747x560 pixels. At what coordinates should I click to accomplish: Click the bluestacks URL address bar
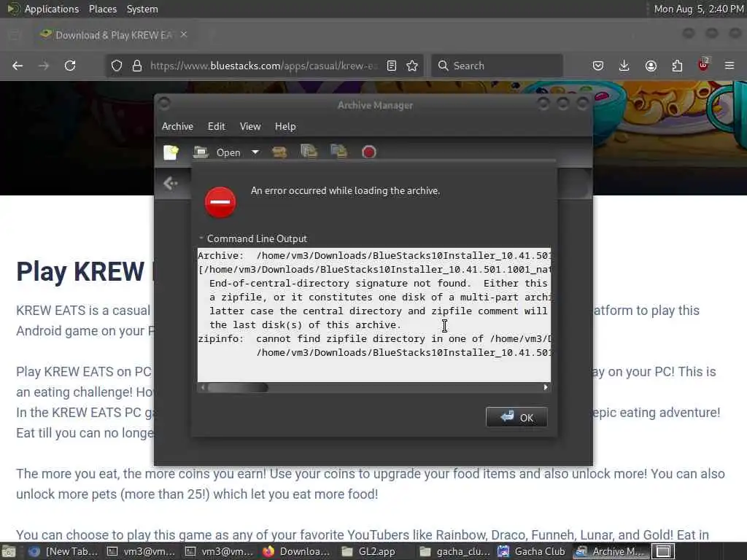point(263,66)
